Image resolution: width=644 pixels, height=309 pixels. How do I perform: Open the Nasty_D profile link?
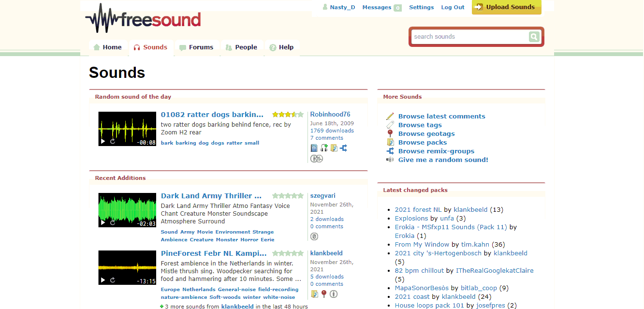[x=342, y=7]
